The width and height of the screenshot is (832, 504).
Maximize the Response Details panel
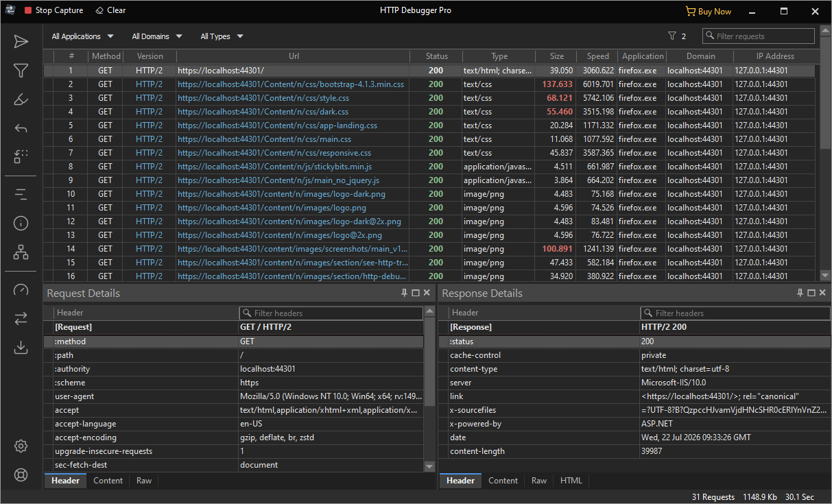811,293
